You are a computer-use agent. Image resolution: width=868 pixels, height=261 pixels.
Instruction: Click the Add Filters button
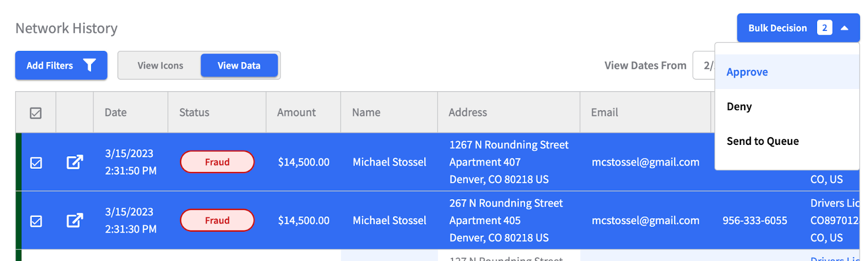pos(61,65)
